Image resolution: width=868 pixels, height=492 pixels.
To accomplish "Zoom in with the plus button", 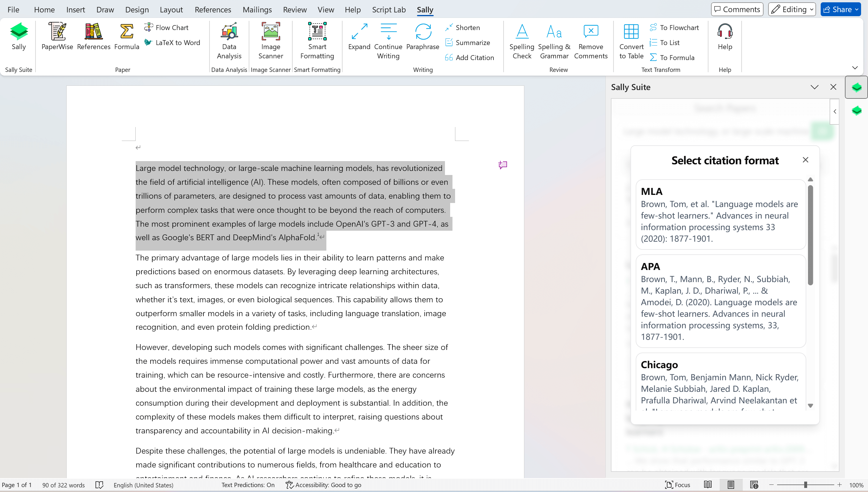I will (x=839, y=485).
